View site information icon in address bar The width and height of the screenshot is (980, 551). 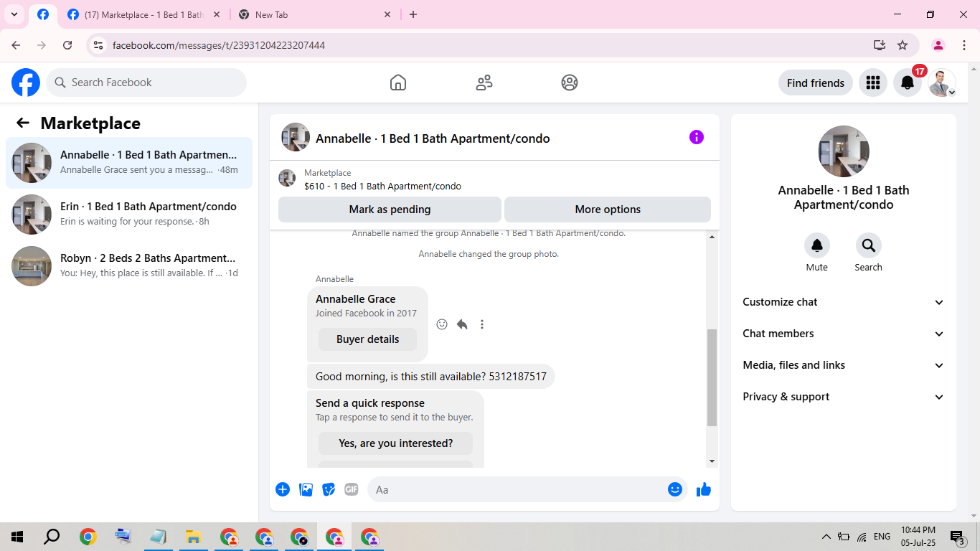click(x=99, y=45)
